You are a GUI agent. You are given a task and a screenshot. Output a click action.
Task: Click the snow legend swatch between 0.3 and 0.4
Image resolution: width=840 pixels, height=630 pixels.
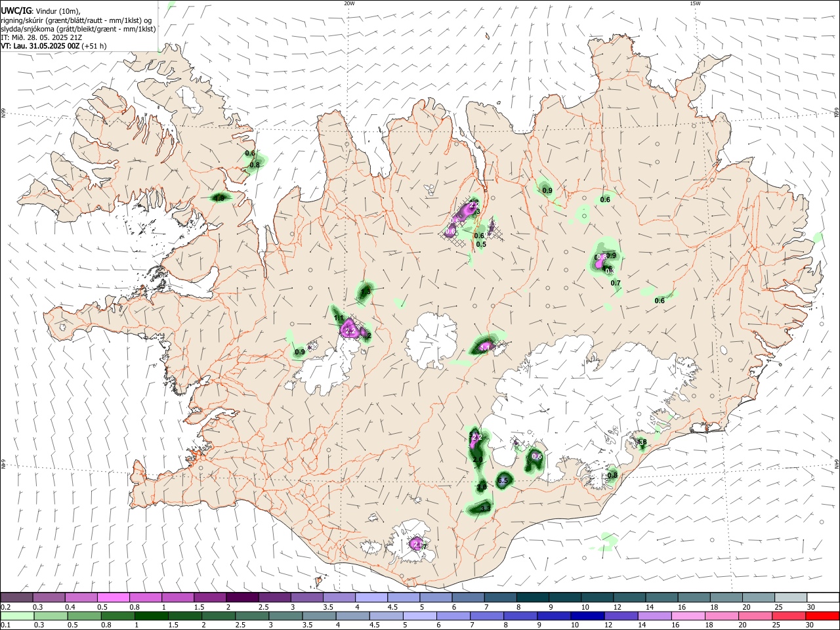coord(49,597)
